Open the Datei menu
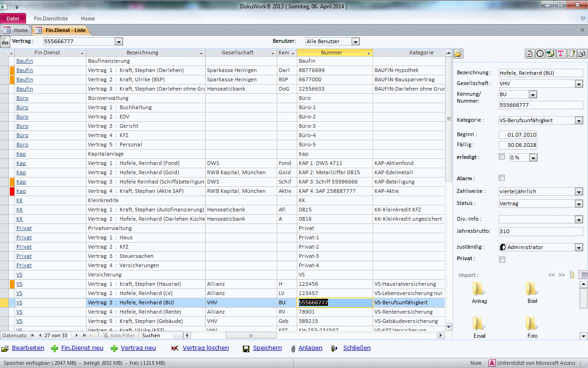Screen dimensions: 588x368 [x=13, y=19]
